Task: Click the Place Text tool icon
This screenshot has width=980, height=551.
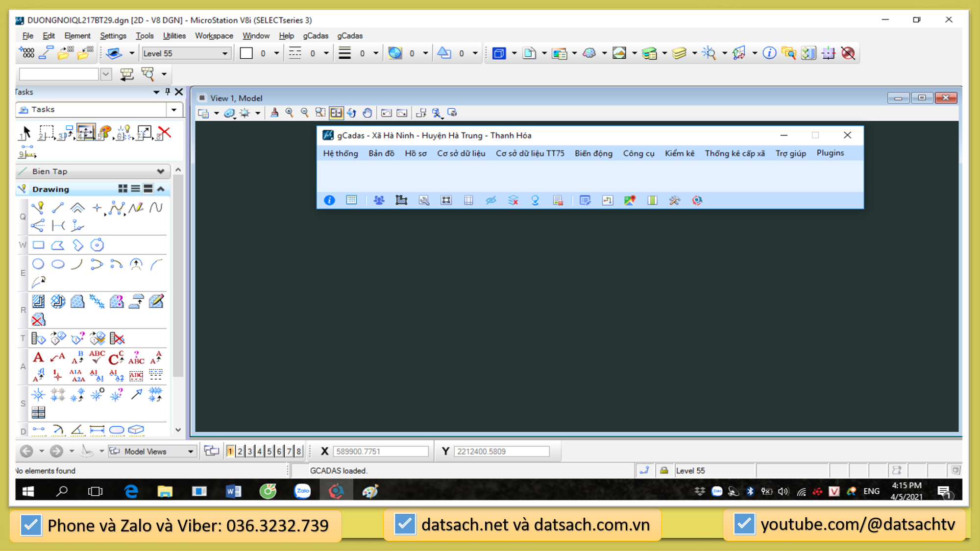Action: tap(38, 358)
